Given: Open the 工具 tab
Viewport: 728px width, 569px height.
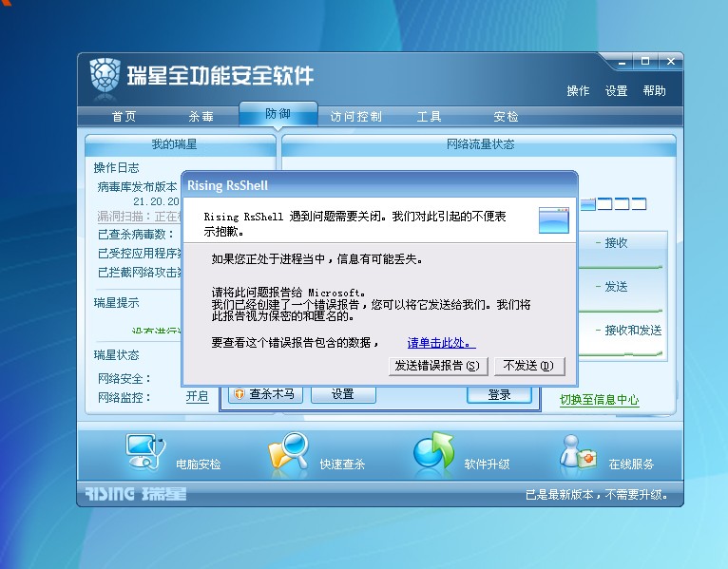Looking at the screenshot, I should [429, 116].
